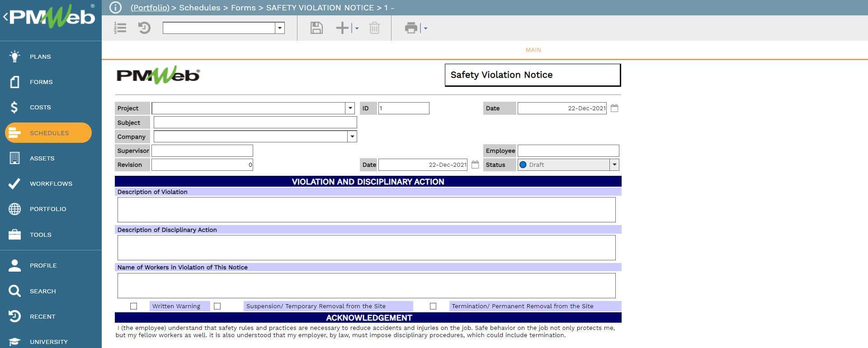This screenshot has width=868, height=348.
Task: Go to Costs menu item
Action: [x=40, y=107]
